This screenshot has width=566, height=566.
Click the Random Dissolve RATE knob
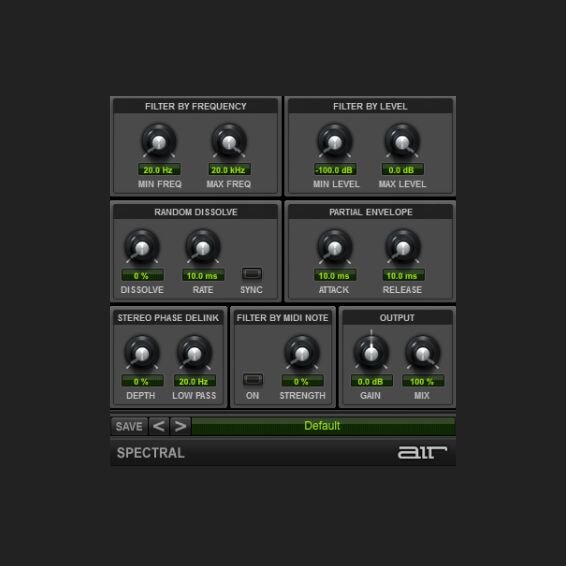pos(203,247)
